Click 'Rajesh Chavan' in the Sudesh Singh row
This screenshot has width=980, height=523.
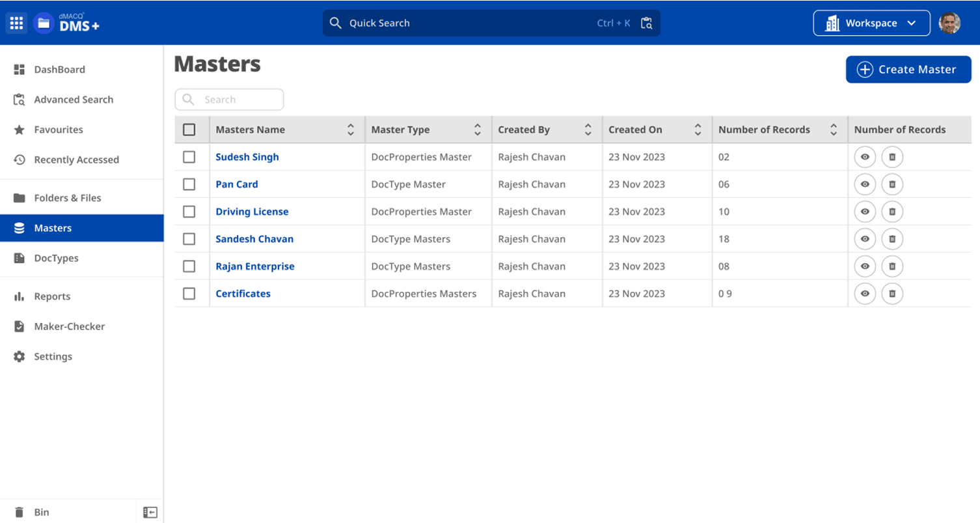point(532,157)
